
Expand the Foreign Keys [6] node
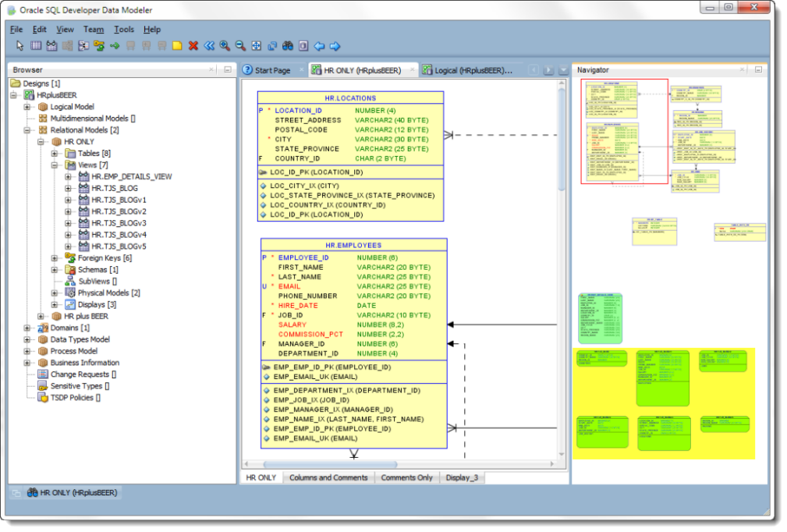(x=55, y=258)
